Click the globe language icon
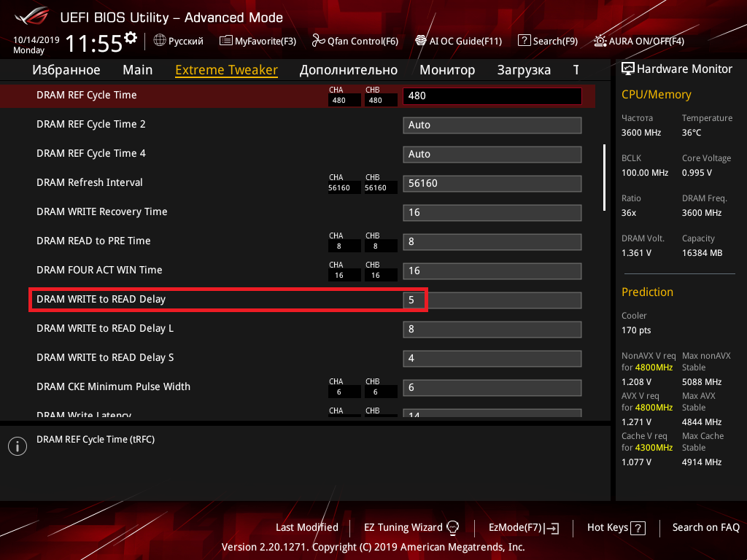Viewport: 747px width, 560px height. tap(160, 41)
